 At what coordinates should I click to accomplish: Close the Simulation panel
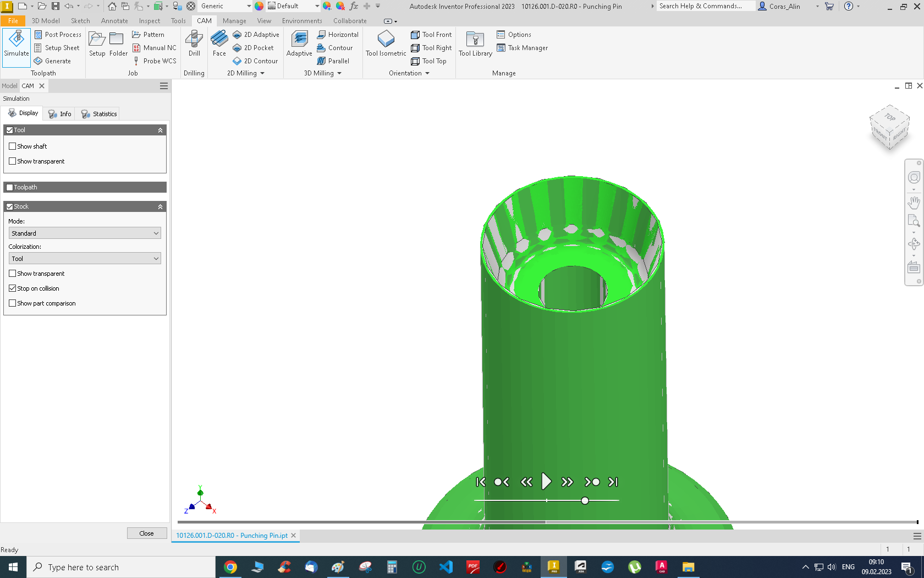(x=147, y=533)
